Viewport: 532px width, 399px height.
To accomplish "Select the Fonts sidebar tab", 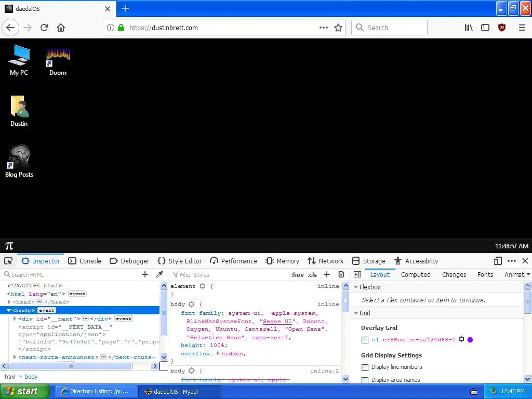I will click(x=485, y=274).
